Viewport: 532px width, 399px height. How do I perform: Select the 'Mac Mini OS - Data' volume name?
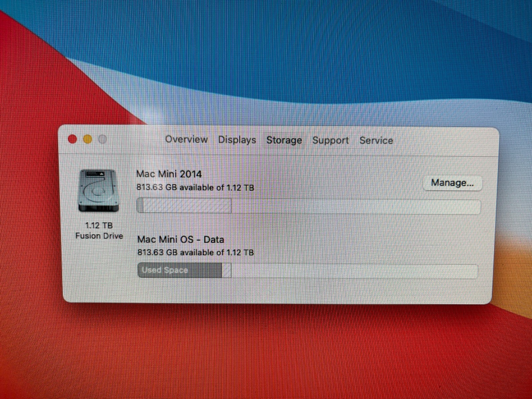click(181, 239)
